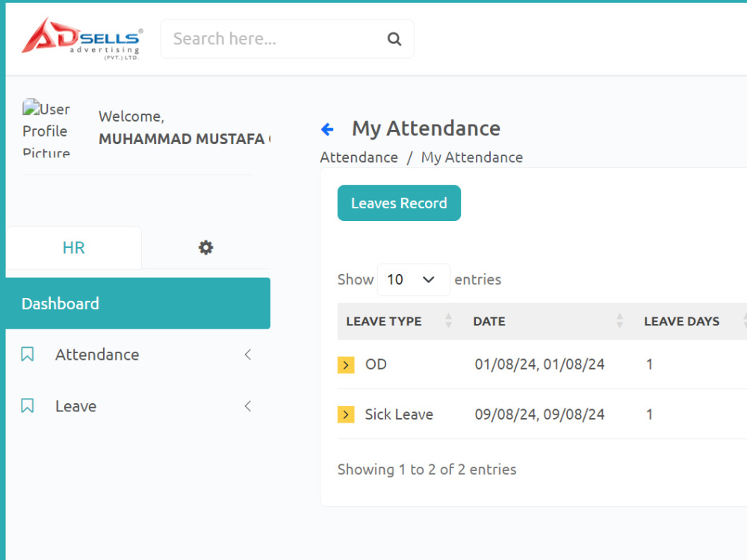Expand the OD leave row
The height and width of the screenshot is (560, 747).
[346, 365]
